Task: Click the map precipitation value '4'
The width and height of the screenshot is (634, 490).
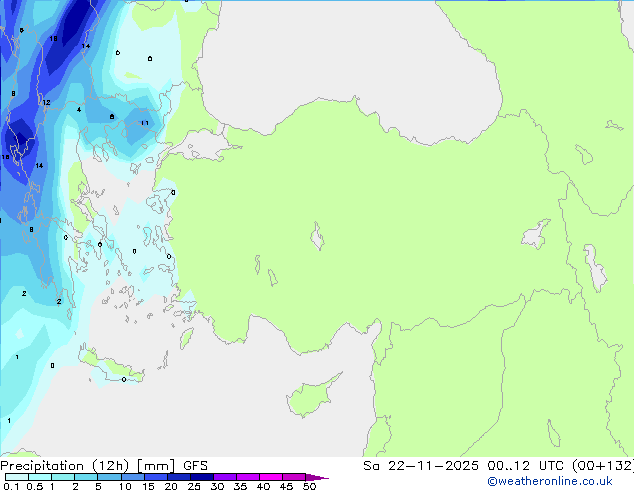Action: coord(79,110)
